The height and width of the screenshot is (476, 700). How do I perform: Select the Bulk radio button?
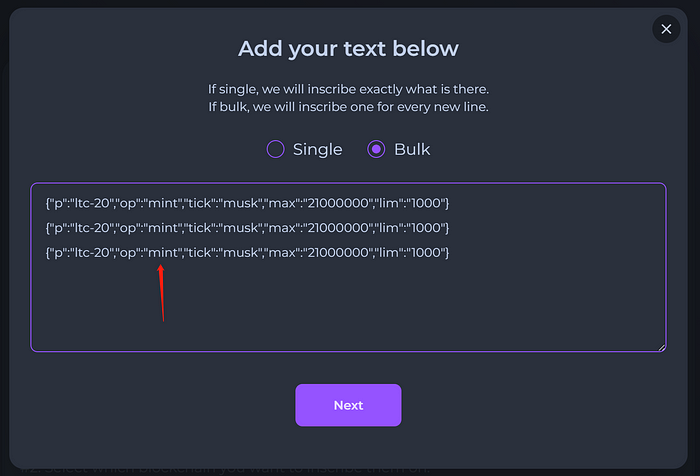click(x=376, y=149)
